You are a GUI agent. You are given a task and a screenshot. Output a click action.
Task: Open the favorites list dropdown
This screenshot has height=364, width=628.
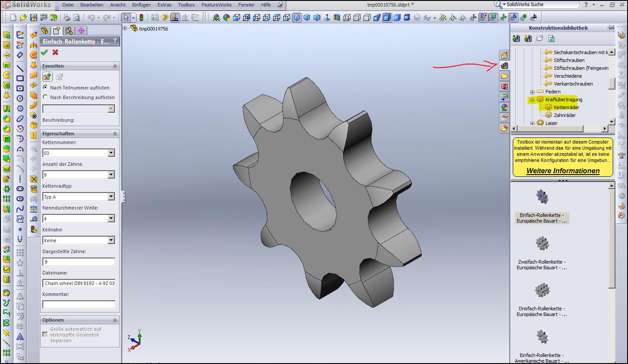click(x=111, y=109)
